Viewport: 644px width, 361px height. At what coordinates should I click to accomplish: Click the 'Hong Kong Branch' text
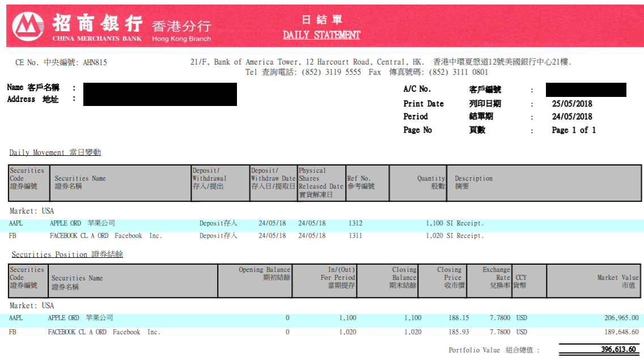181,39
